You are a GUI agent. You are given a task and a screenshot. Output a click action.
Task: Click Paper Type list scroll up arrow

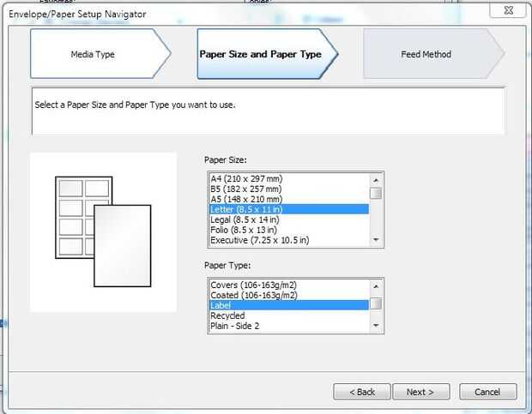click(376, 286)
